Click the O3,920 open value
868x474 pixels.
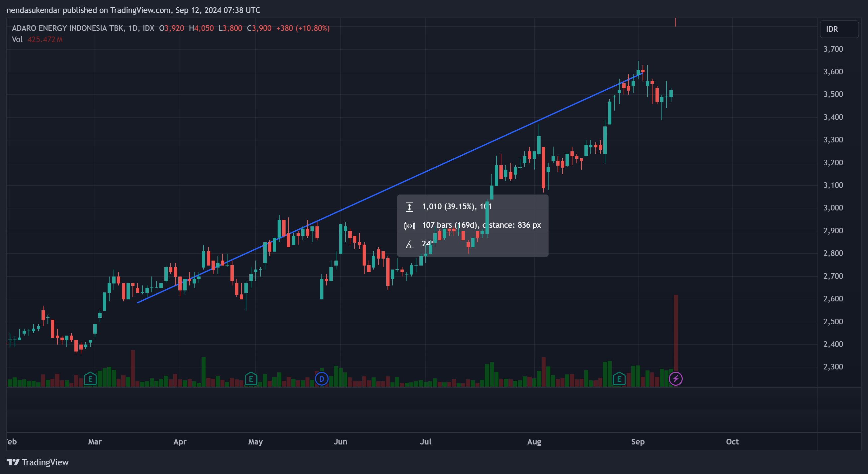tap(172, 28)
